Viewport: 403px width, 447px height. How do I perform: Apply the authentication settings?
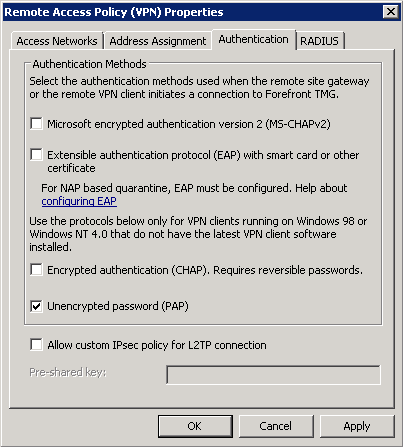pyautogui.click(x=357, y=426)
